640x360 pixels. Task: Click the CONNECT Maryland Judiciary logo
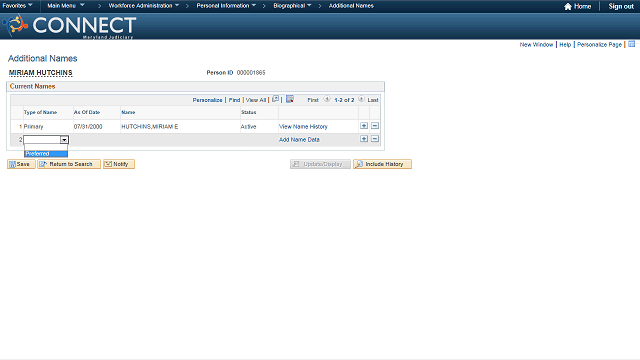[x=69, y=26]
